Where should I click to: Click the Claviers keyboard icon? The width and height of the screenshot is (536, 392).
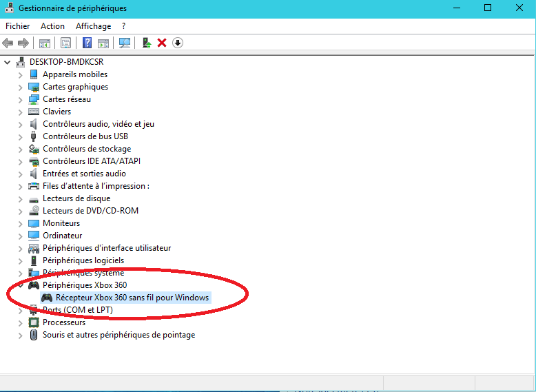(x=34, y=112)
